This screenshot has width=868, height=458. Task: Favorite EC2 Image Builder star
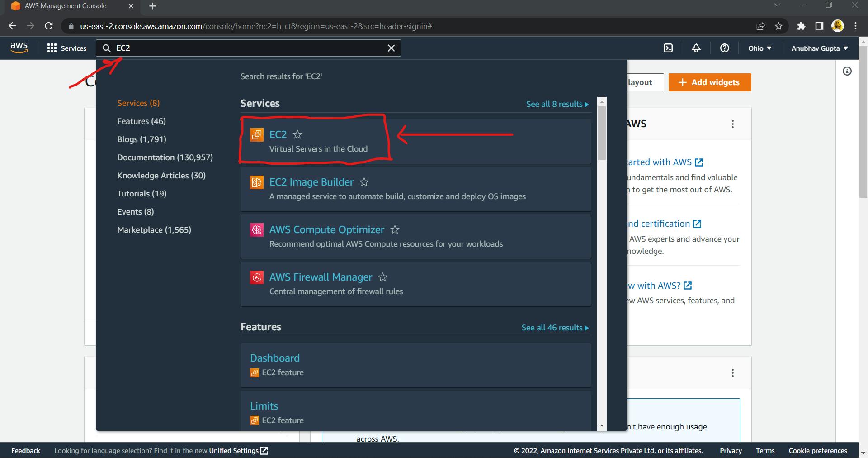pyautogui.click(x=364, y=182)
